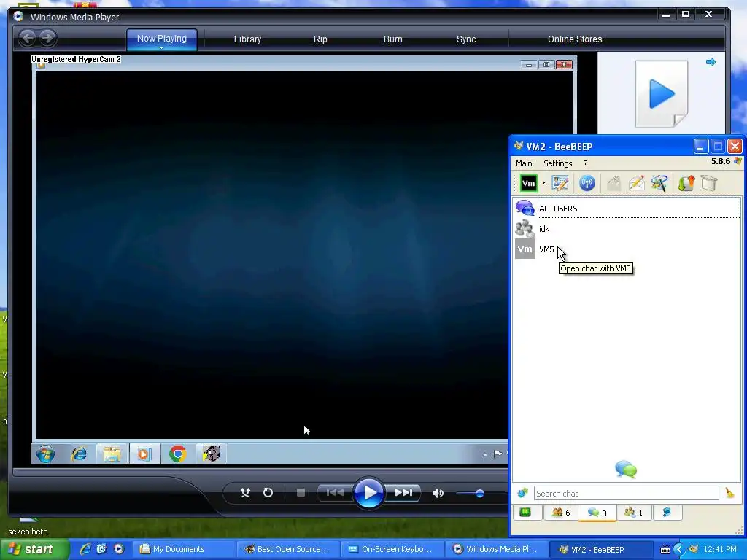
Task: Click the Next track button
Action: [x=403, y=492]
